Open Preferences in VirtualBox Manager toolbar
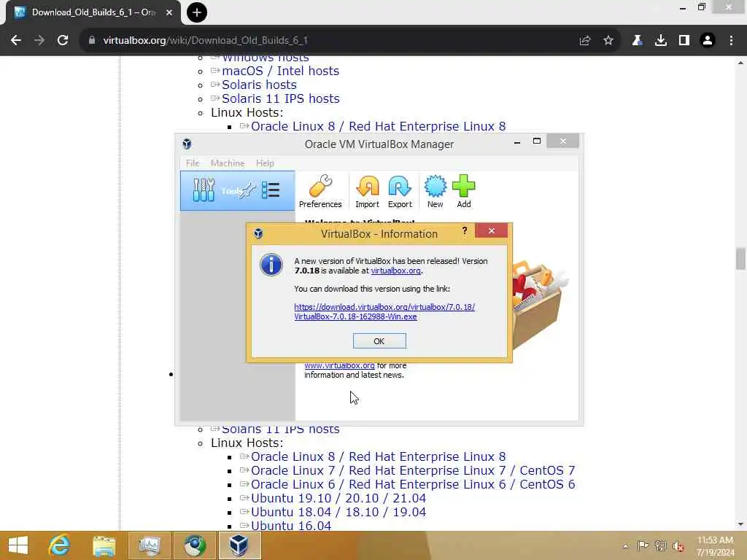The width and height of the screenshot is (747, 560). click(320, 192)
